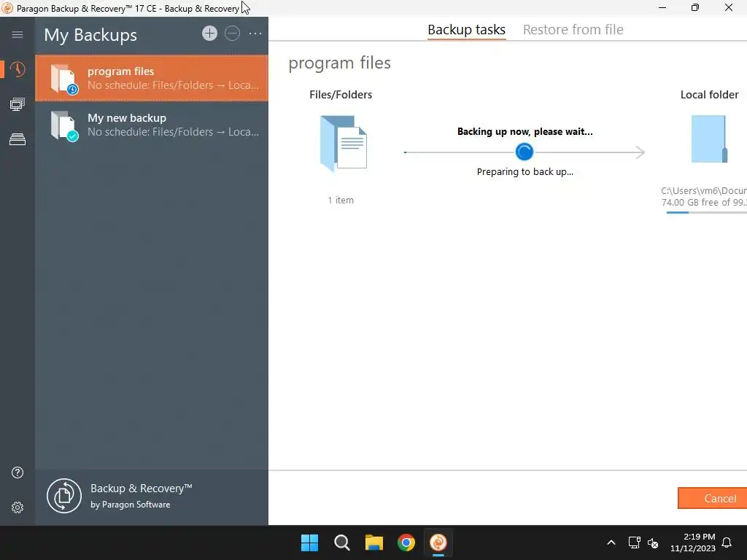Screen dimensions: 747x560
Task: Click the Files/Folders source icon
Action: (344, 144)
